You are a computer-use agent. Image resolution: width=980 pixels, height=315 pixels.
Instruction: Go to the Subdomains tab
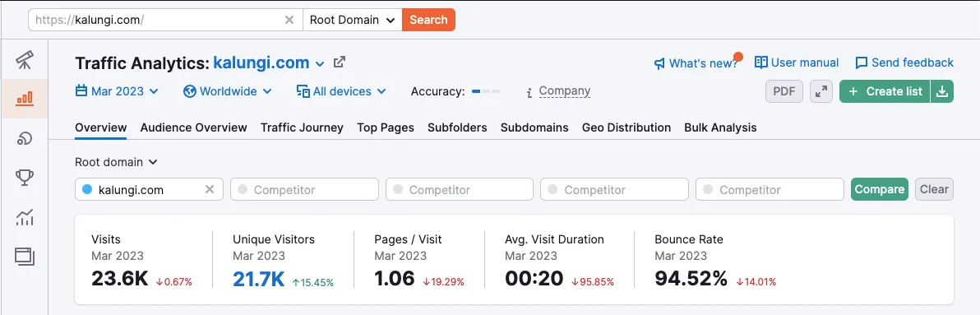tap(534, 127)
